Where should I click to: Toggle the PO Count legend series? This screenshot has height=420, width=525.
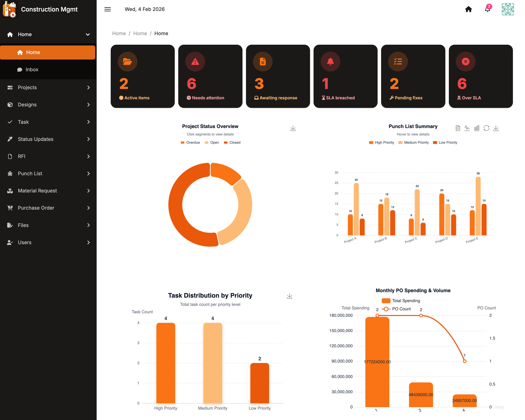click(x=396, y=309)
